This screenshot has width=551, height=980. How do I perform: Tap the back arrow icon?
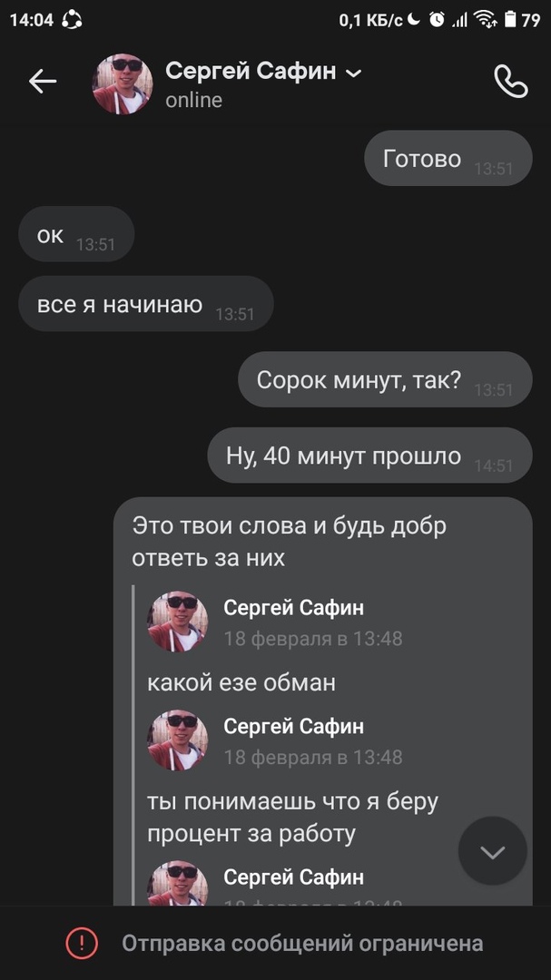43,82
